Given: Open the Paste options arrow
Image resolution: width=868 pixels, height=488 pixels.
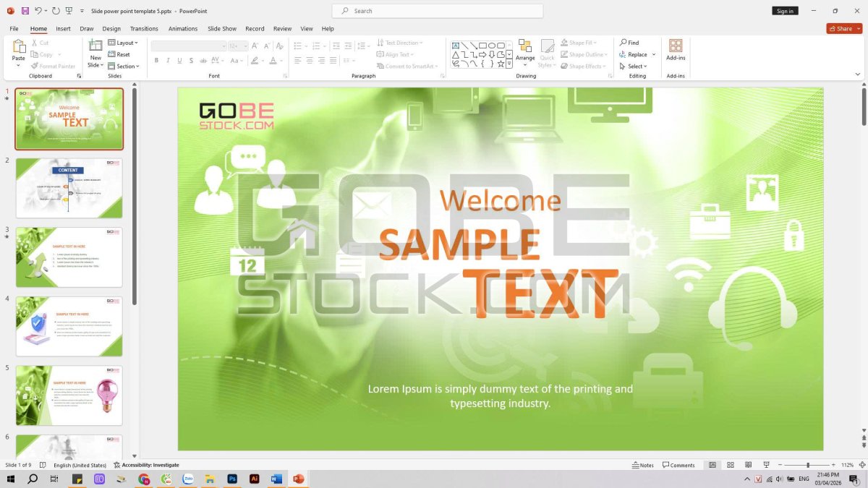Looking at the screenshot, I should 19,65.
